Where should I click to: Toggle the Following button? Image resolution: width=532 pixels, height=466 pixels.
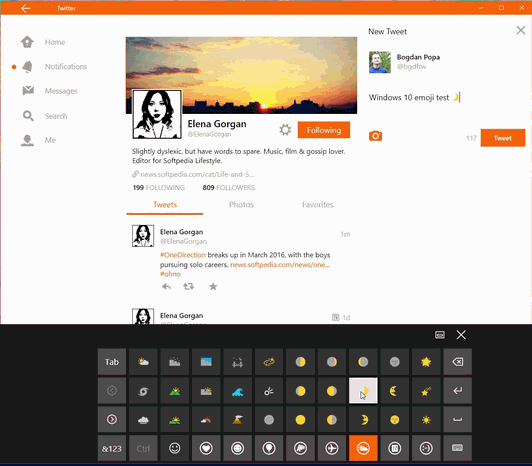click(x=324, y=130)
